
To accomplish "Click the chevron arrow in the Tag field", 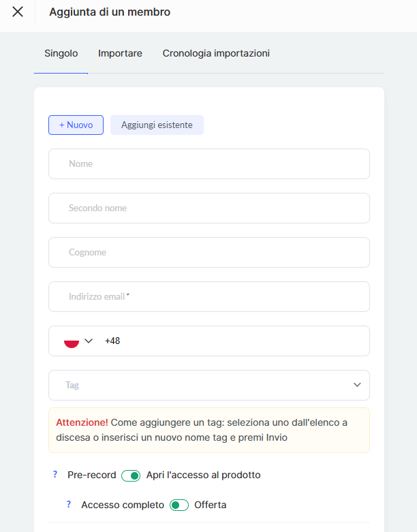I will coord(357,385).
